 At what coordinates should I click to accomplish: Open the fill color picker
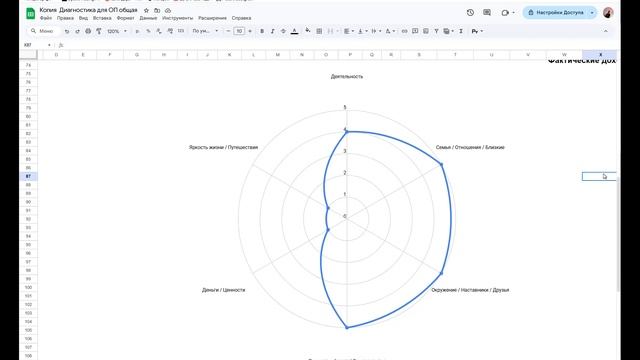pyautogui.click(x=308, y=31)
